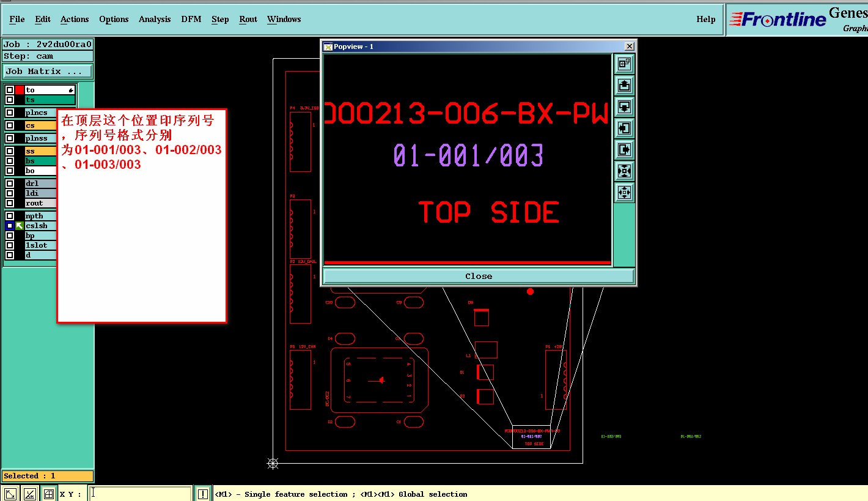The width and height of the screenshot is (868, 501).
Task: Toggle display checkbox for layer drl
Action: click(10, 184)
